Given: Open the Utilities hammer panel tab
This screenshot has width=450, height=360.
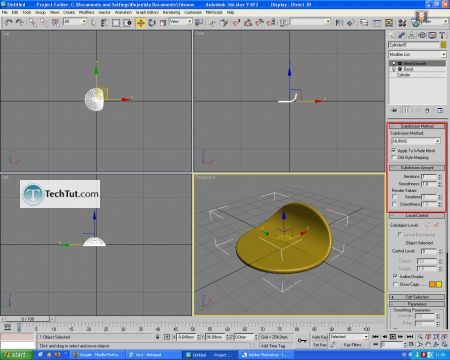Looking at the screenshot, I should pyautogui.click(x=442, y=35).
